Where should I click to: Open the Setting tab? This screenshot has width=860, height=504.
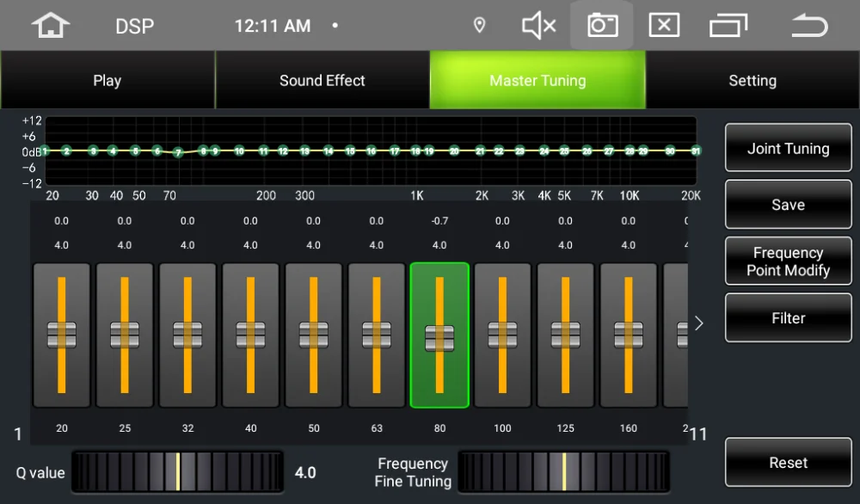pos(752,80)
